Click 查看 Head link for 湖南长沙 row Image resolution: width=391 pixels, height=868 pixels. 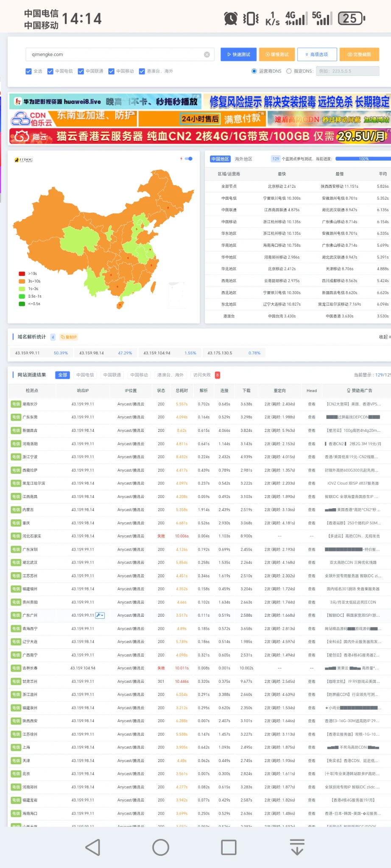click(x=312, y=404)
